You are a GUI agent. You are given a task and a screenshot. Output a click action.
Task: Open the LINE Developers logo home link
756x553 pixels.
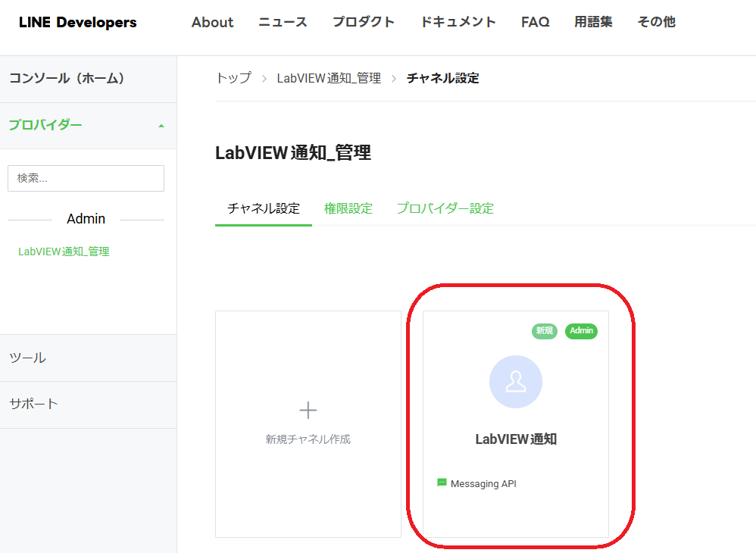coord(77,22)
